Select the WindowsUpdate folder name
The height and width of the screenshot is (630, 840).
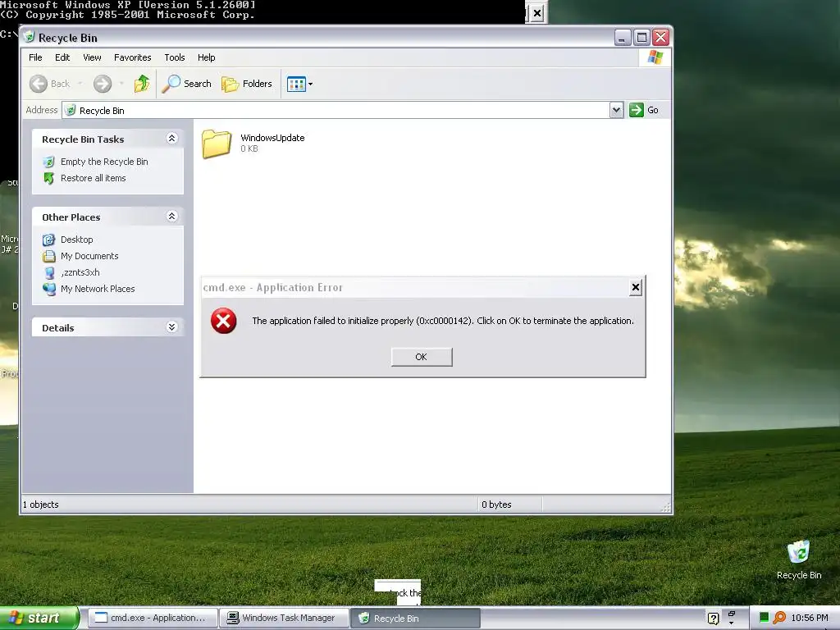[x=272, y=138]
